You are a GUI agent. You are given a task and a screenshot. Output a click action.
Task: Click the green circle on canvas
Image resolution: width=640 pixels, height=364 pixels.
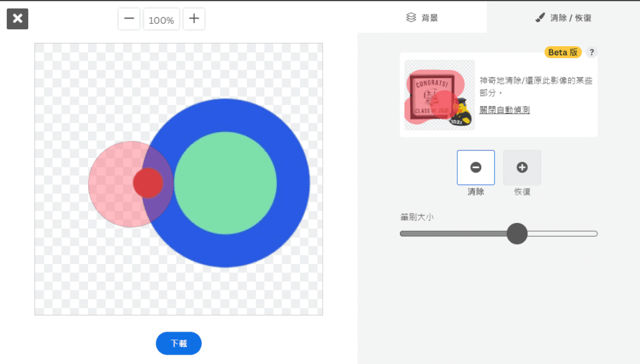click(225, 183)
